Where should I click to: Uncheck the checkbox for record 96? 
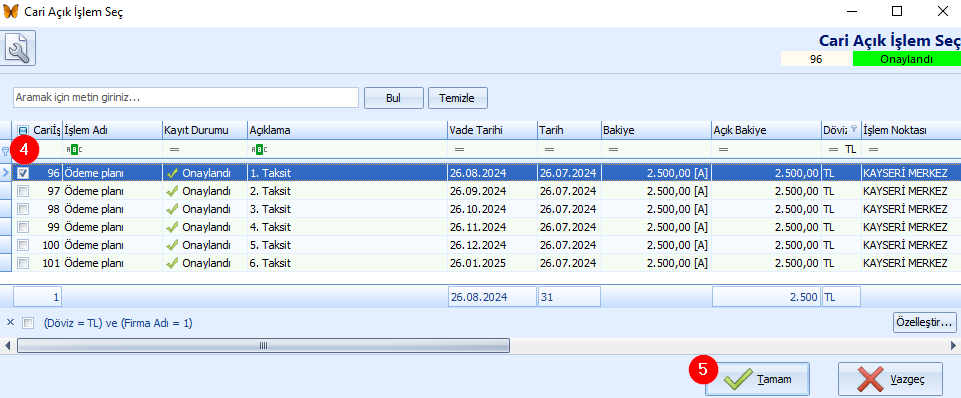[x=23, y=174]
